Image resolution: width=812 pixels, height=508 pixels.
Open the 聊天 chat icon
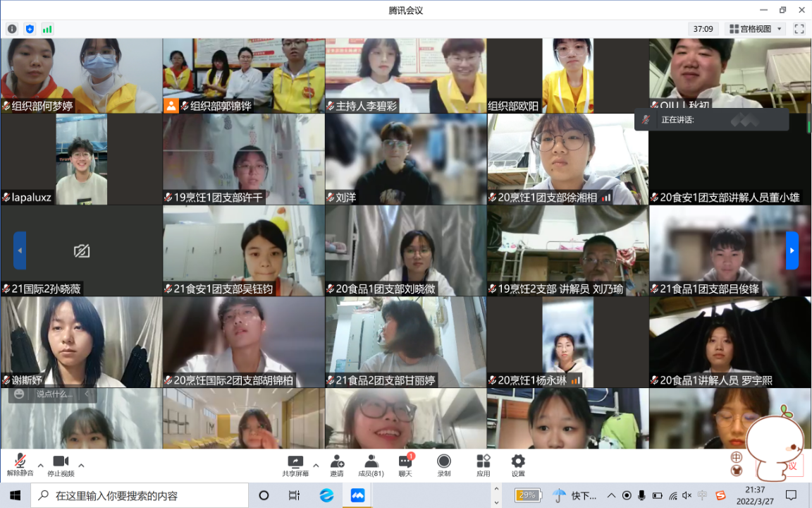coord(405,465)
